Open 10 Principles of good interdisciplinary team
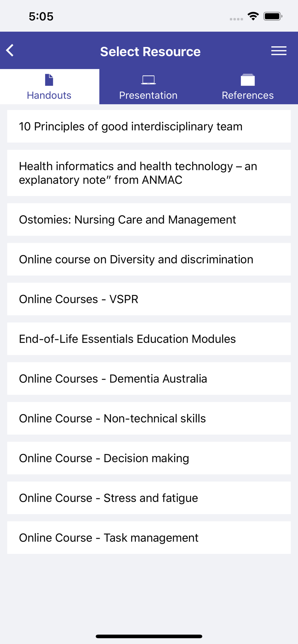Screen dimensions: 298x644 149,127
